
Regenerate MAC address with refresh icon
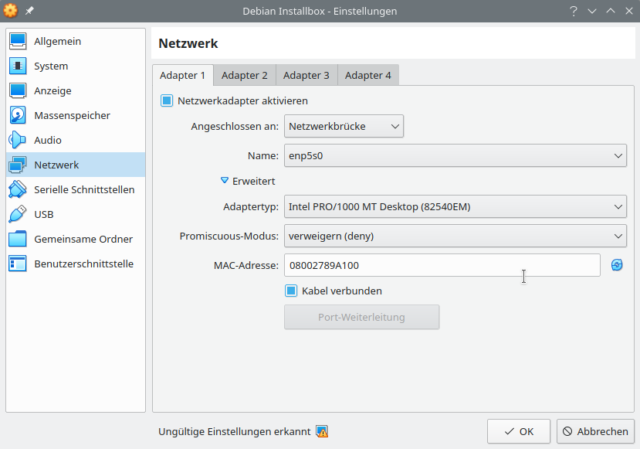(x=617, y=265)
